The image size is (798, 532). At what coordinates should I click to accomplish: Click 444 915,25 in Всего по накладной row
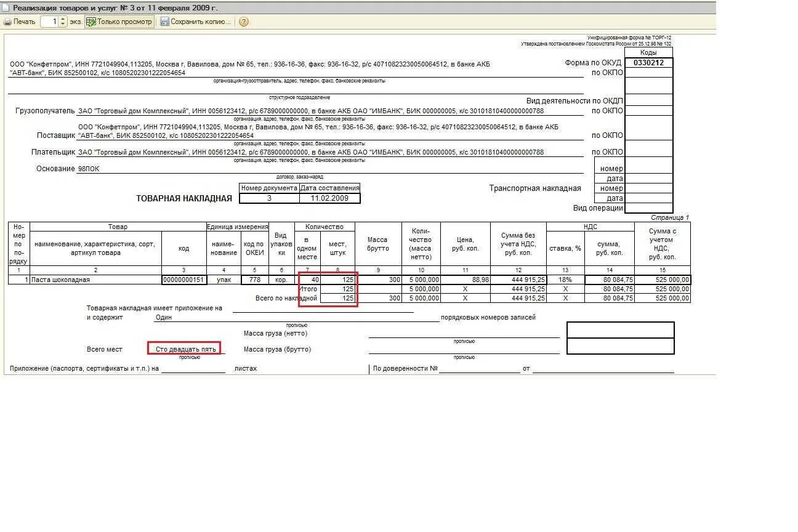(x=518, y=298)
